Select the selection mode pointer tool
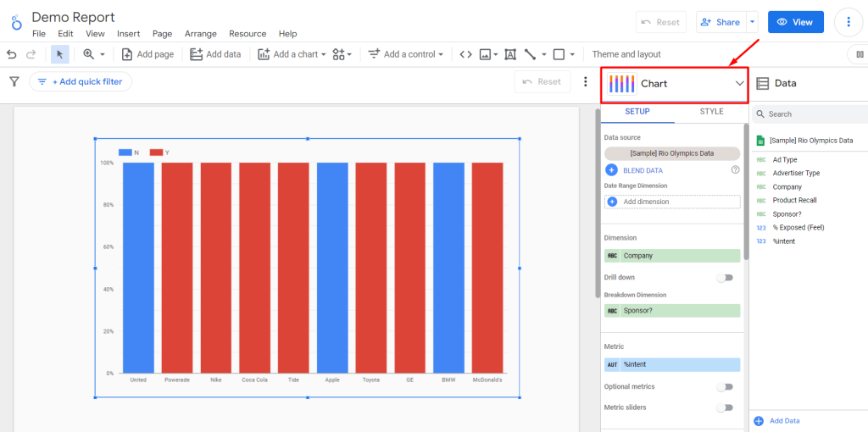Image resolution: width=868 pixels, height=432 pixels. point(60,54)
